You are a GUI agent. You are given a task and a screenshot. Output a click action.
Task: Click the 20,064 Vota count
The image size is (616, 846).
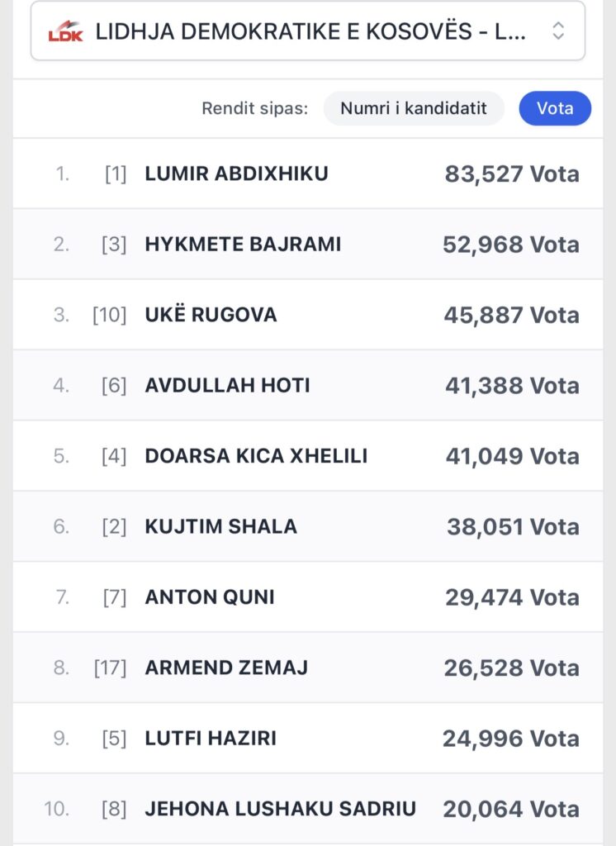(x=511, y=809)
